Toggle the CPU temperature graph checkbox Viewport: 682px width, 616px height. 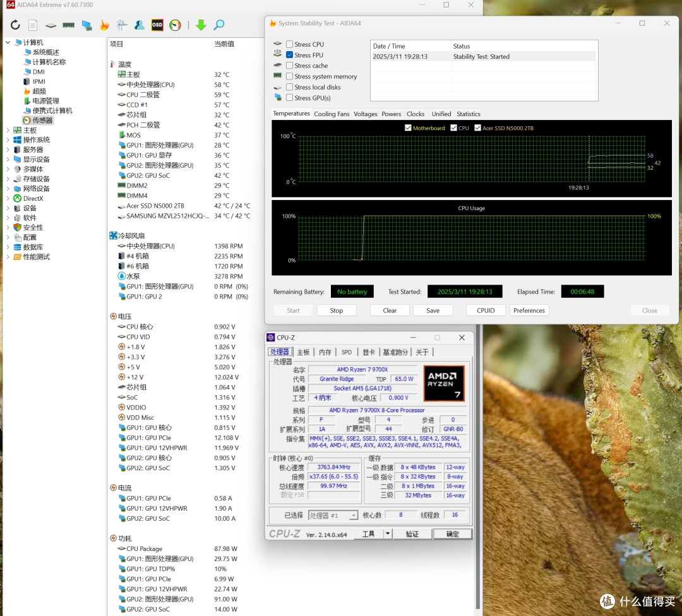pos(453,128)
